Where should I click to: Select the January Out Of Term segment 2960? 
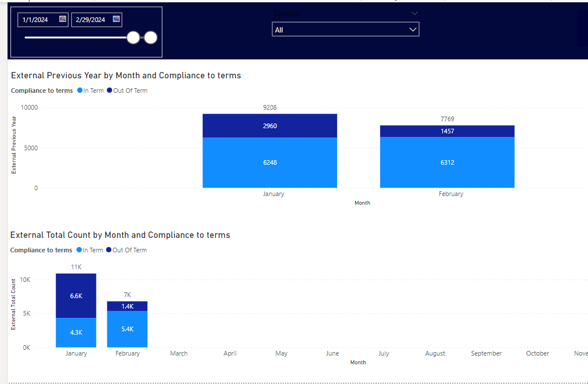coord(270,126)
